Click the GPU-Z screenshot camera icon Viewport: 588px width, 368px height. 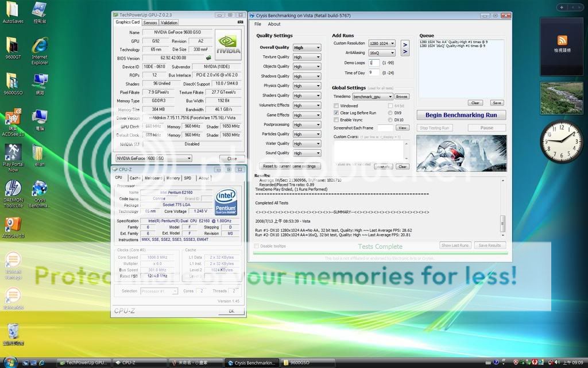pyautogui.click(x=240, y=22)
